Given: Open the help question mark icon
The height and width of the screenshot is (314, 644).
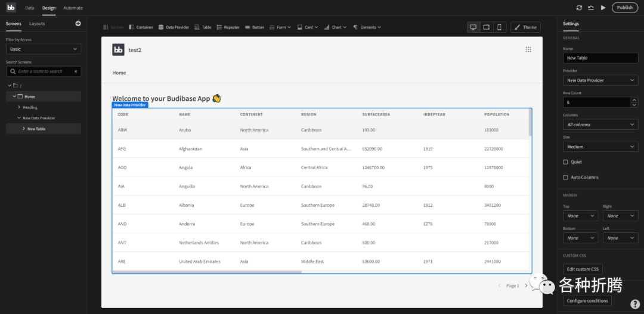Looking at the screenshot, I should click(635, 304).
